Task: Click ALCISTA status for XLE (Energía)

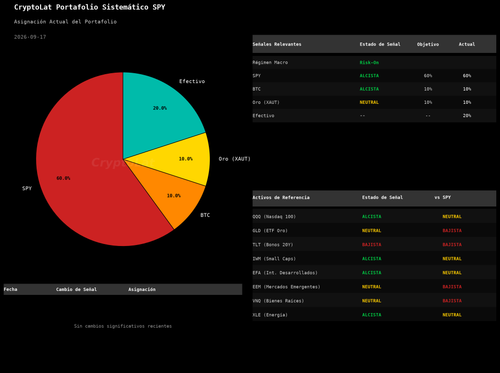Action: [372, 315]
